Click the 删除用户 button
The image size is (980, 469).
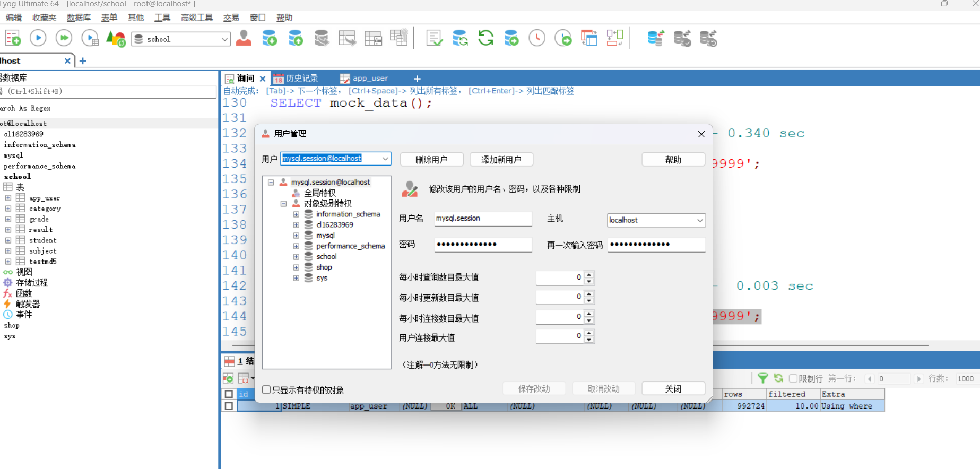click(x=431, y=159)
